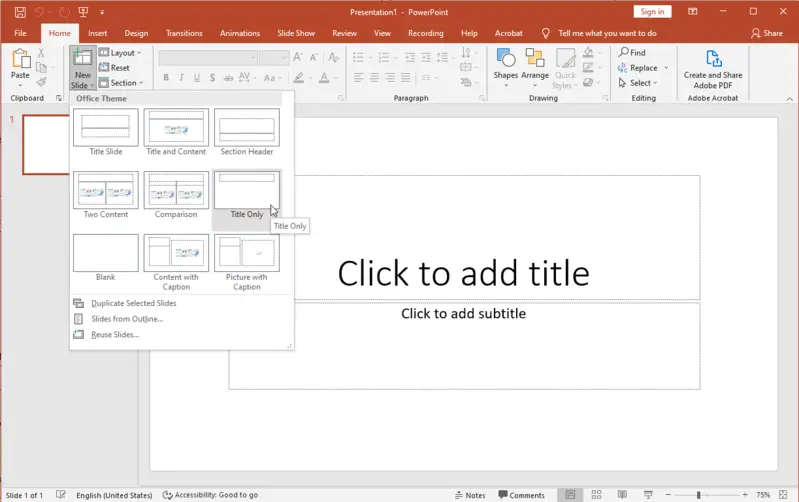Adjust the zoom slider handle

click(699, 495)
